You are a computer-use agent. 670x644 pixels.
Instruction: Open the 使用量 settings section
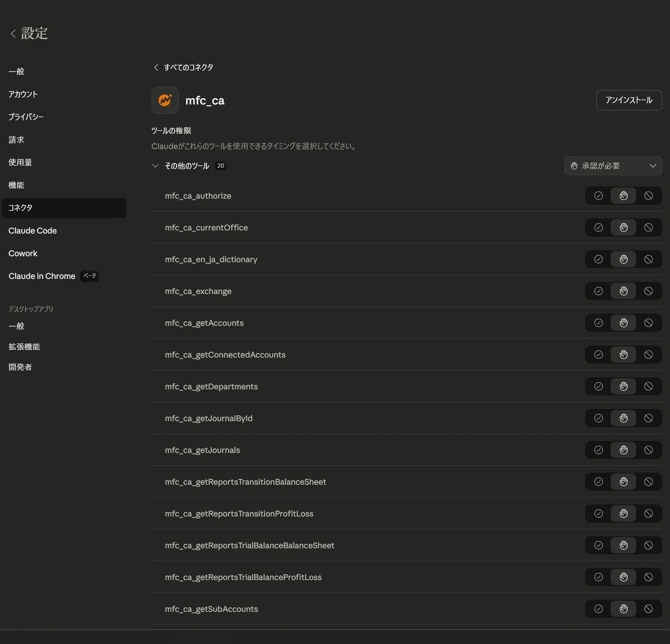coord(20,163)
